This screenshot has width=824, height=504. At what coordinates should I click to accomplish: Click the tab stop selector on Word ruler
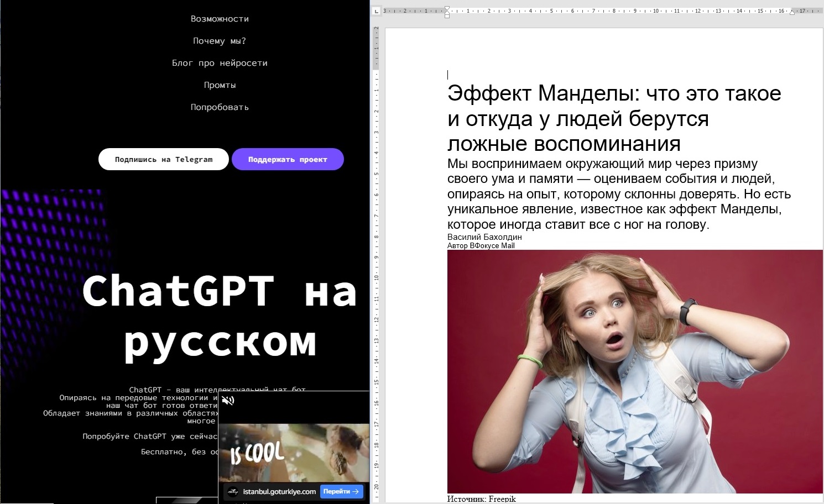[x=376, y=11]
